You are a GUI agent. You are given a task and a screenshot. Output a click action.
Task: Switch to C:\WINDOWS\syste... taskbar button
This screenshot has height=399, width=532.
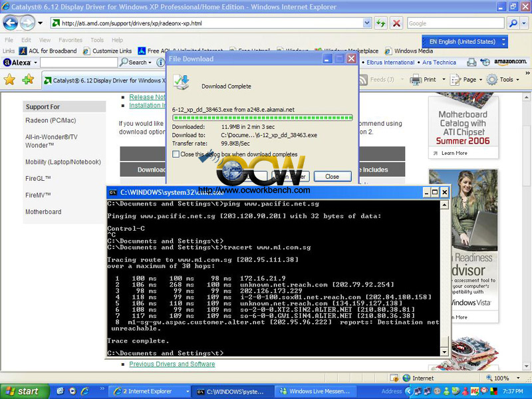(x=232, y=391)
